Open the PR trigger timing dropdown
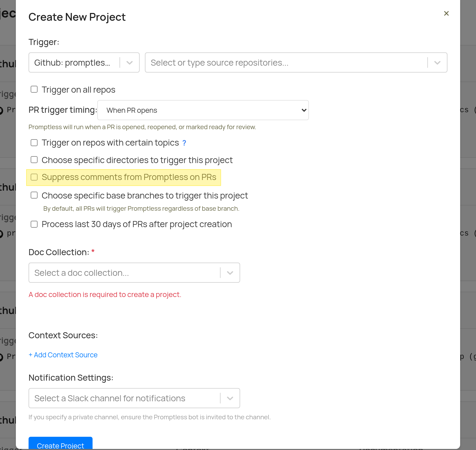 click(203, 110)
